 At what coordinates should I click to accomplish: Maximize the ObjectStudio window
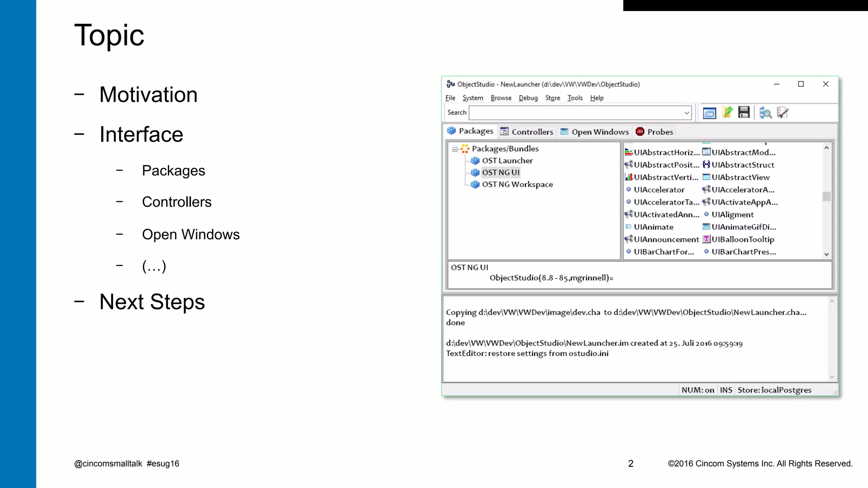[801, 84]
